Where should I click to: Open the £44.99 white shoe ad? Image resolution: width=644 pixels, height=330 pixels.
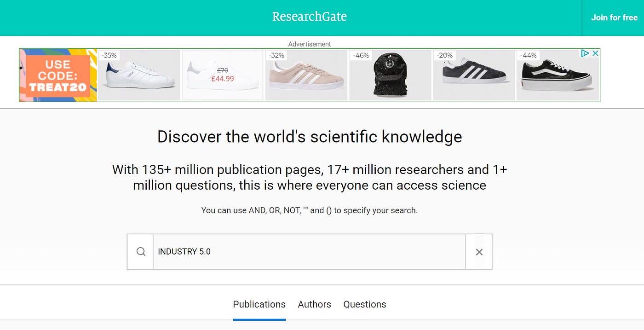click(223, 75)
